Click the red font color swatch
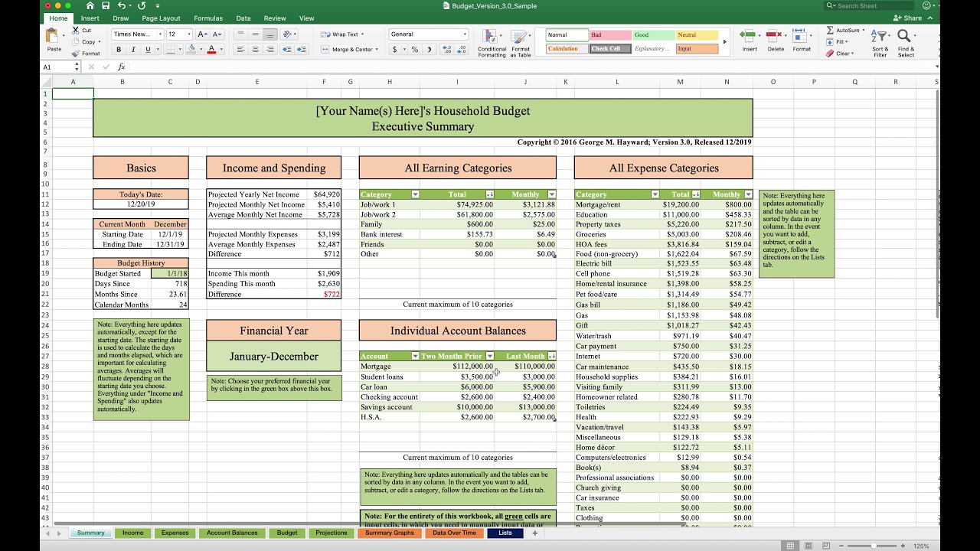Viewport: 980px width, 551px height. 211,49
